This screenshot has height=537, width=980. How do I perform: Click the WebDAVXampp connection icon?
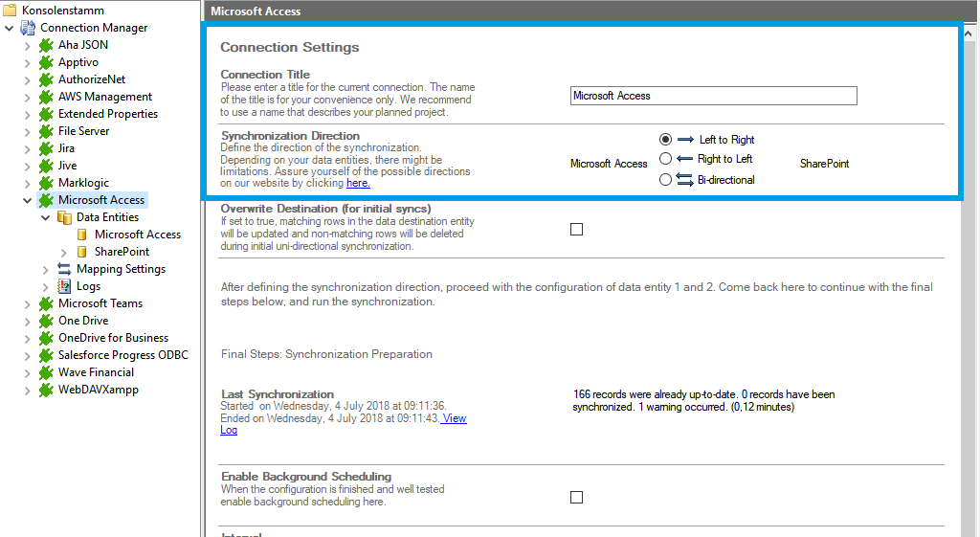click(x=46, y=390)
